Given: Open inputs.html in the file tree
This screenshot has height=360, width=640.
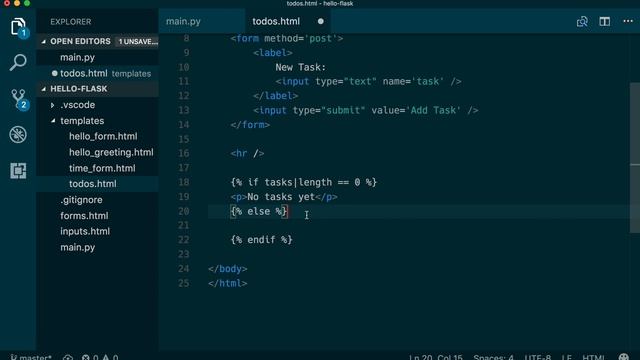Looking at the screenshot, I should coord(85,231).
